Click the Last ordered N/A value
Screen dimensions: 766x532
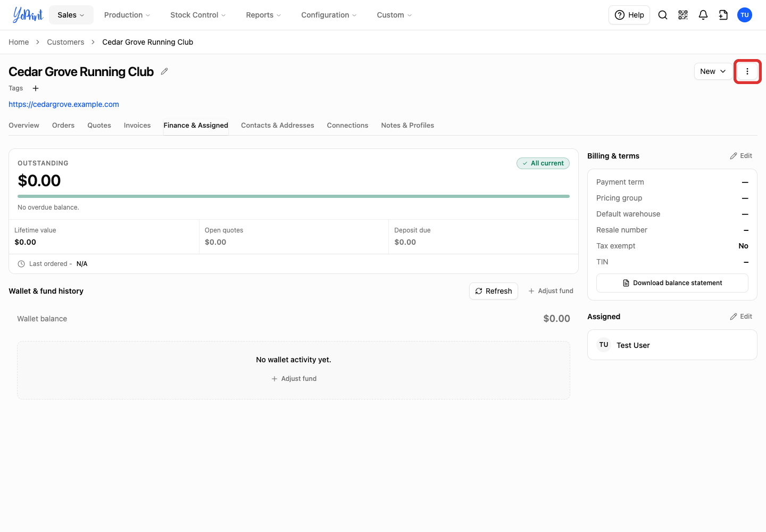82,264
